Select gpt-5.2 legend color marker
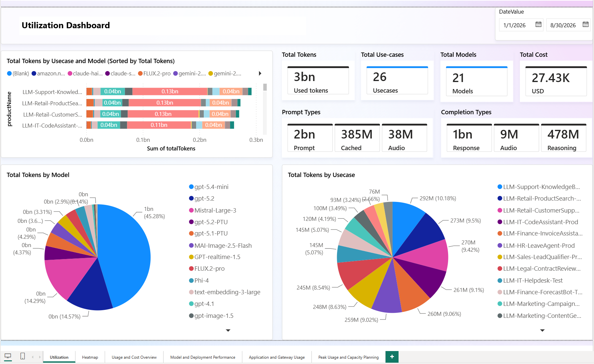Image resolution: width=594 pixels, height=364 pixels. click(x=191, y=199)
